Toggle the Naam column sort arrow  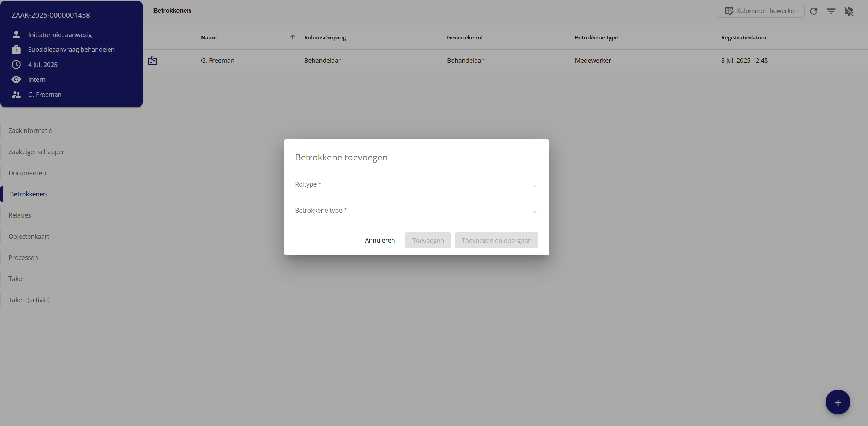293,37
